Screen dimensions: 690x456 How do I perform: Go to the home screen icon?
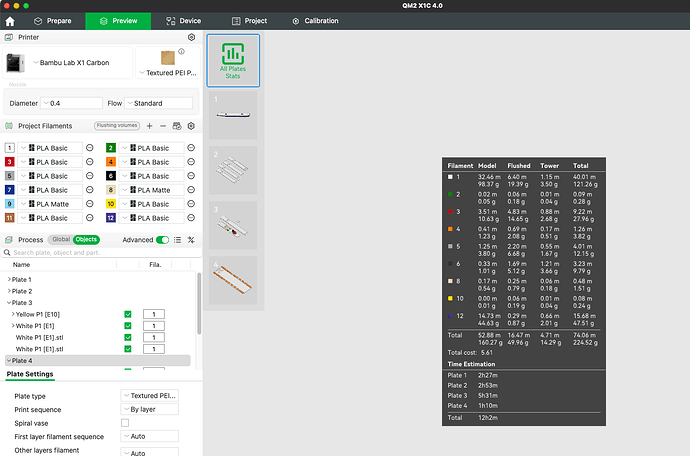pos(10,21)
